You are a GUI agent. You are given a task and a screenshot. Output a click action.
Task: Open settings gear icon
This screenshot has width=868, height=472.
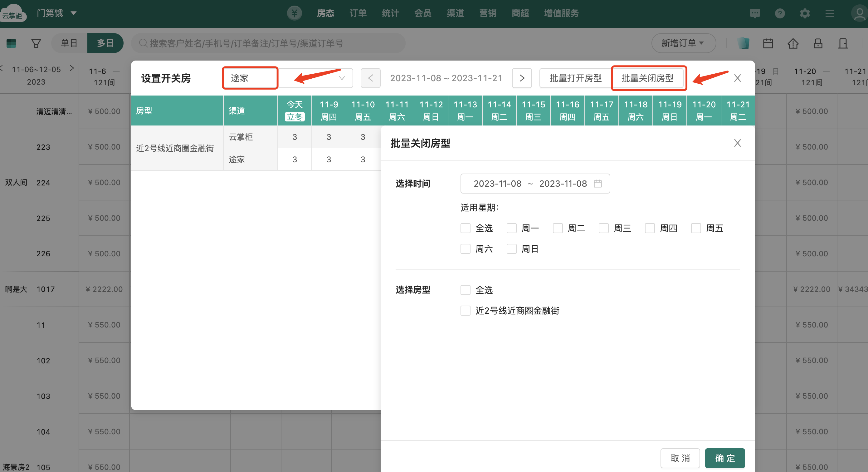click(805, 13)
